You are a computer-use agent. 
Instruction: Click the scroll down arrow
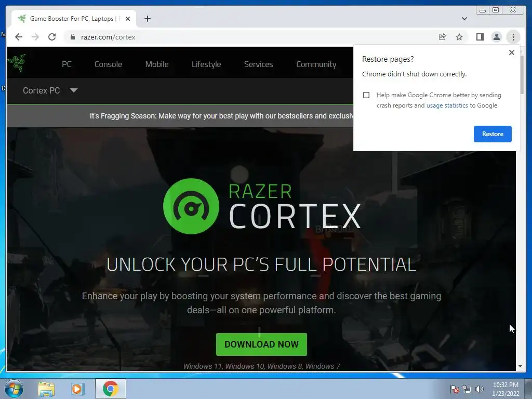point(520,366)
